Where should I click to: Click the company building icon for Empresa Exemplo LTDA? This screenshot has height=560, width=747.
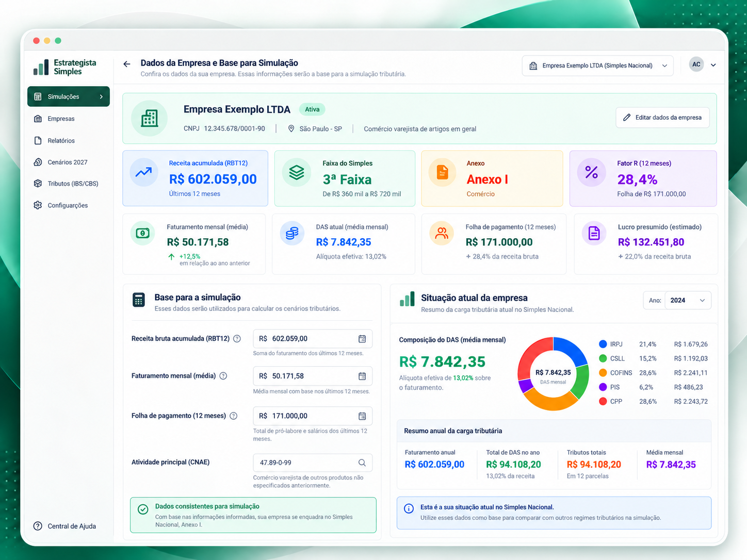(x=150, y=119)
